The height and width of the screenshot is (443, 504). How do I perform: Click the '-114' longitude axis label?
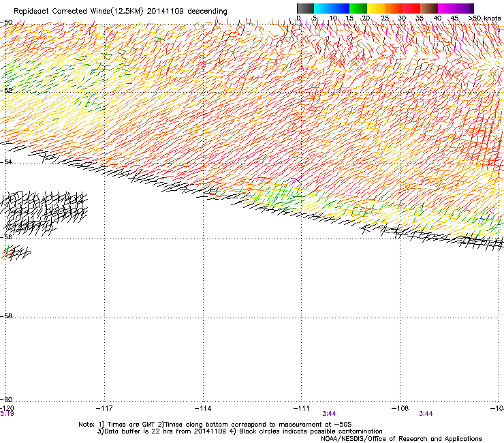click(x=203, y=408)
